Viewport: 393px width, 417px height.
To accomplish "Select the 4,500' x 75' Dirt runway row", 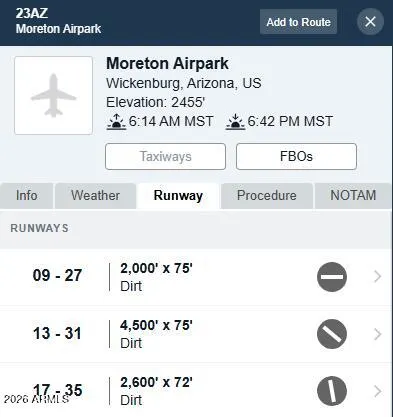I will point(196,334).
